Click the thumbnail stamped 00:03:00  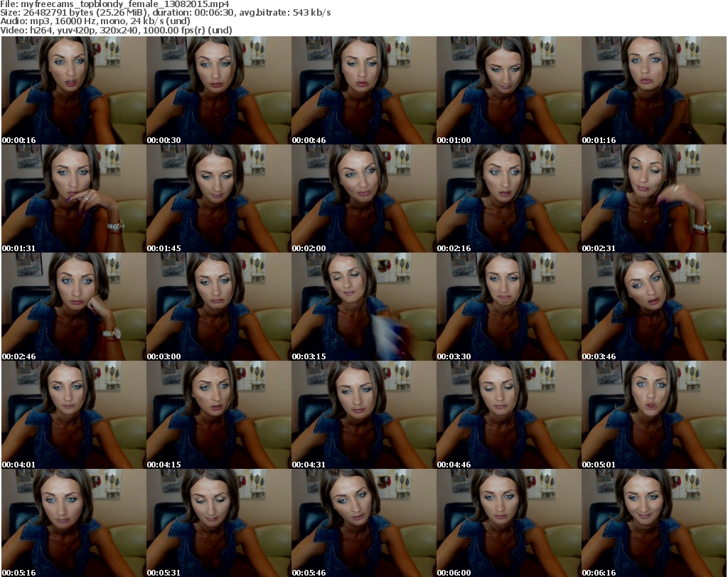[x=219, y=307]
